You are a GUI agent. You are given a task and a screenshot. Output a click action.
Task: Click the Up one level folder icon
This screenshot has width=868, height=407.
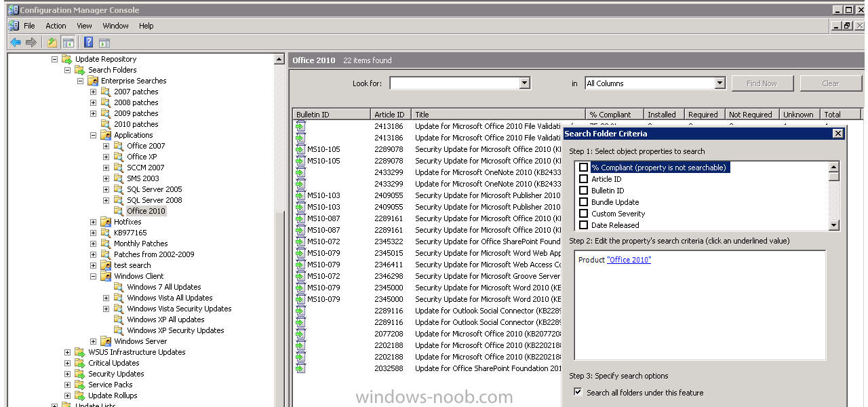52,42
